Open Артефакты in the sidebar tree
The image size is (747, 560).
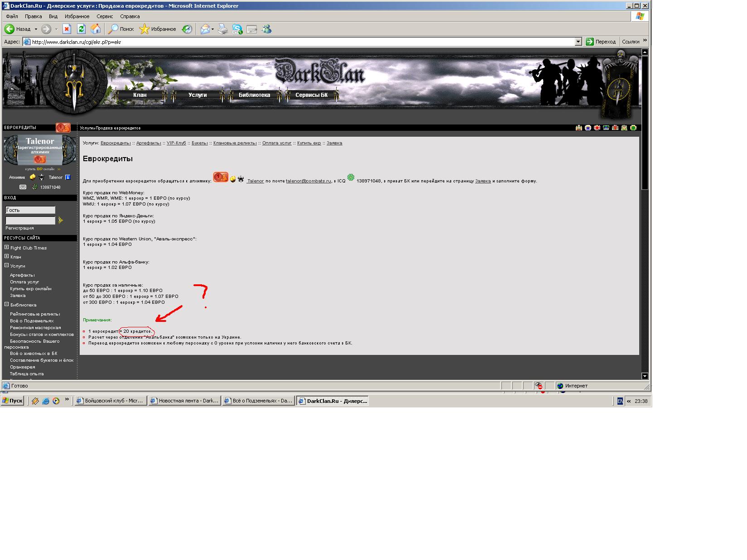click(22, 275)
